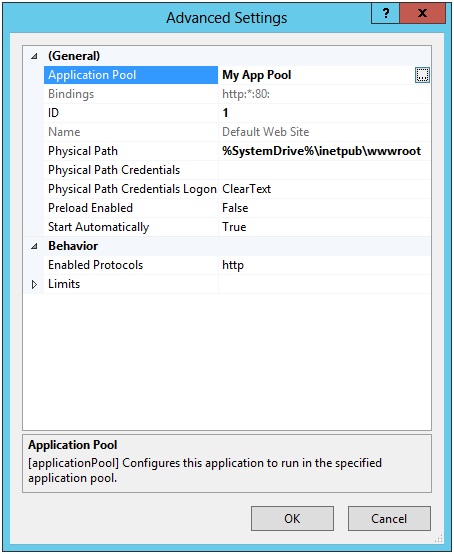Select the Bindings property row

[237, 94]
